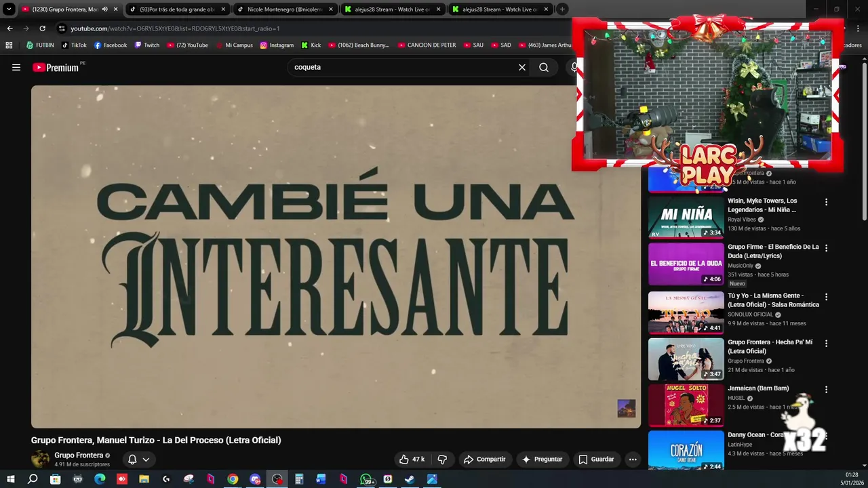868x488 pixels.
Task: Click the page vertical scrollbar thumb
Action: tap(865, 141)
